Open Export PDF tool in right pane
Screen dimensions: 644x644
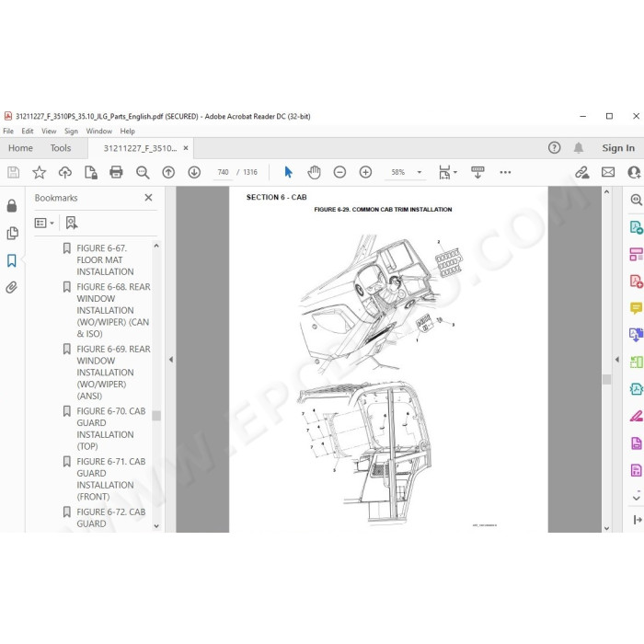[637, 227]
